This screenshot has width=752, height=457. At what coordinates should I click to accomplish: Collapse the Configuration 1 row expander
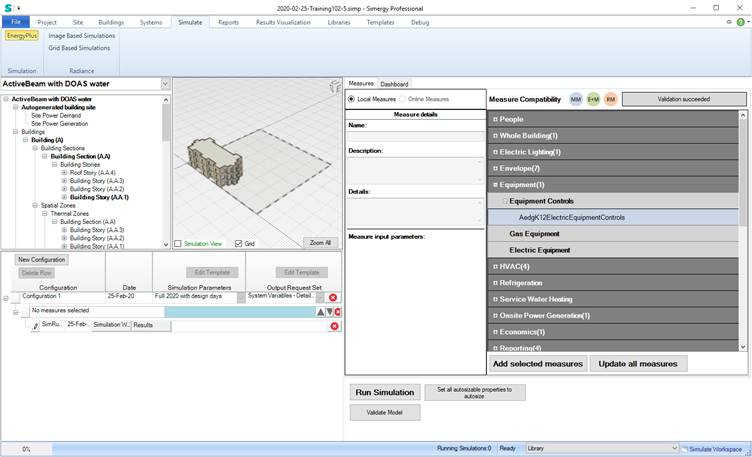click(x=6, y=298)
